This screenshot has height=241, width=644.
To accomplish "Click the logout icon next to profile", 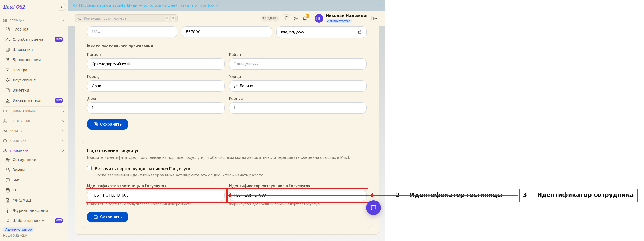I will tap(375, 18).
